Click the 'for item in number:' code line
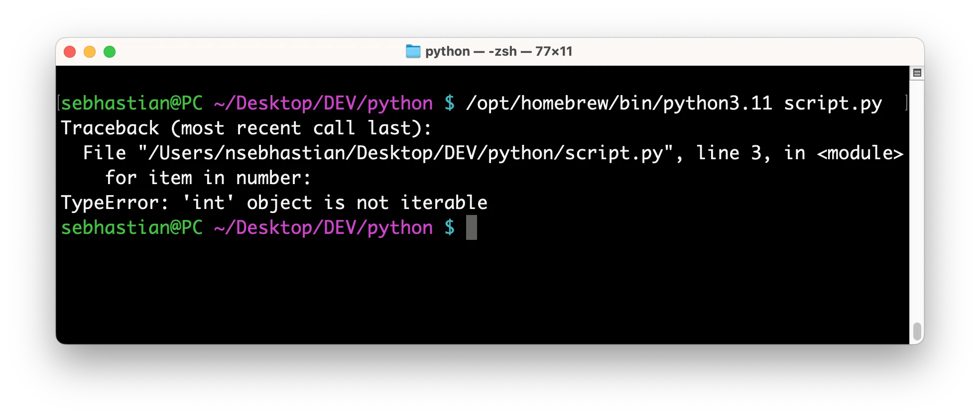This screenshot has width=980, height=418. tap(208, 178)
